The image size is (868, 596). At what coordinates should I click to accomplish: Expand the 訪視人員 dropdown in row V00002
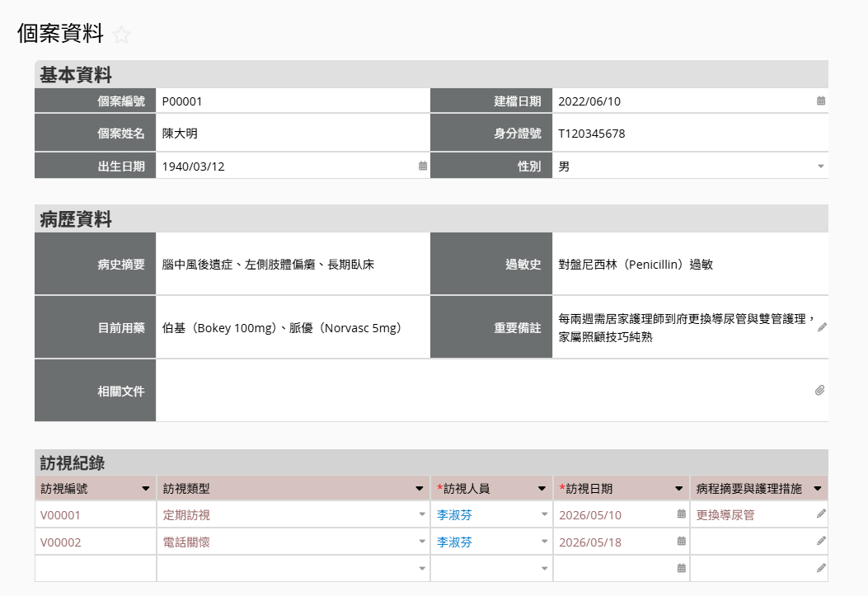click(545, 542)
